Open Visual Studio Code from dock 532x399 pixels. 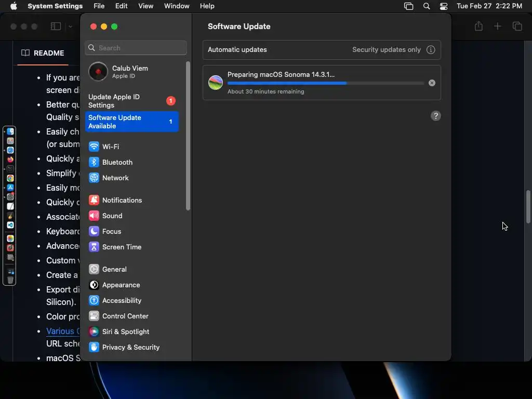click(x=10, y=225)
